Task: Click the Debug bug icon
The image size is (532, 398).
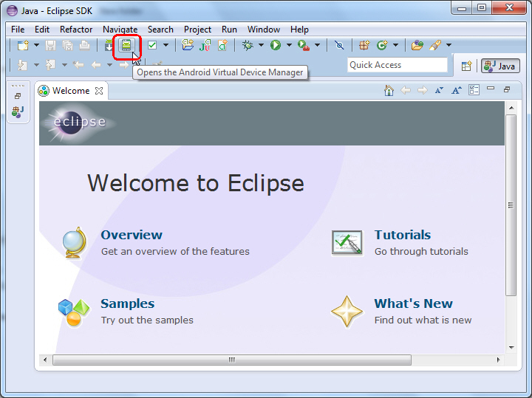Action: (248, 45)
